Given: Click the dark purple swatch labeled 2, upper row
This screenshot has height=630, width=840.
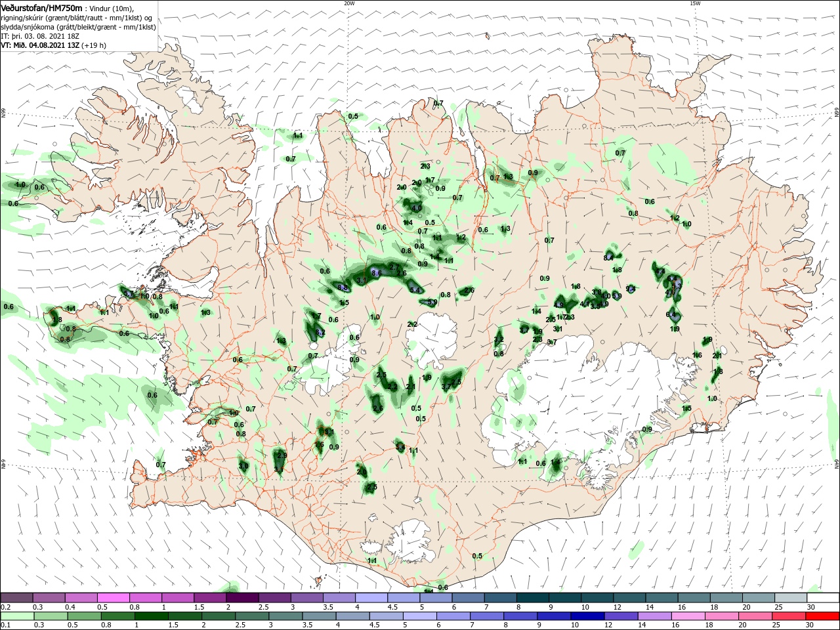Looking at the screenshot, I should [x=242, y=598].
